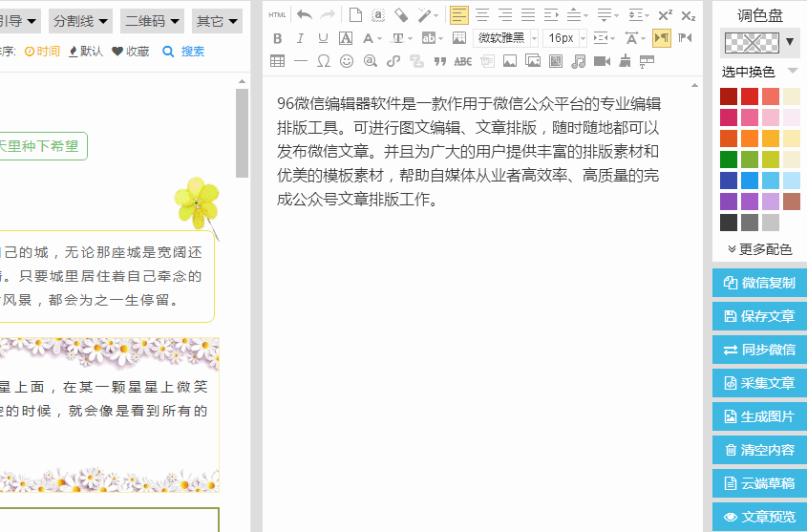Click the multiple images upload icon
Image resolution: width=807 pixels, height=532 pixels.
coord(533,61)
